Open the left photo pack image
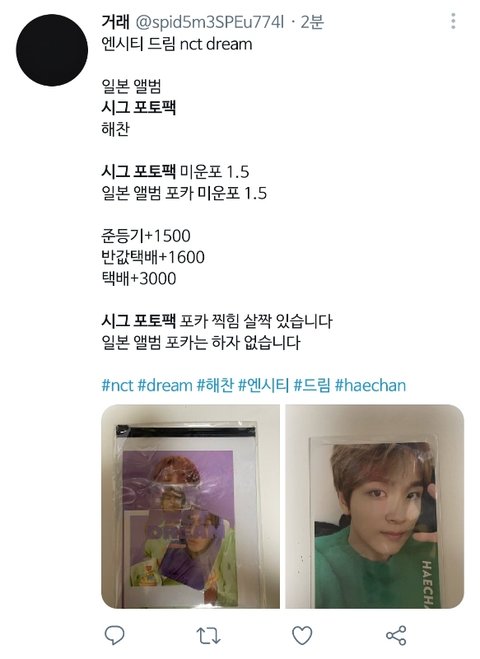Screen dimensions: 480x659 (x=190, y=506)
